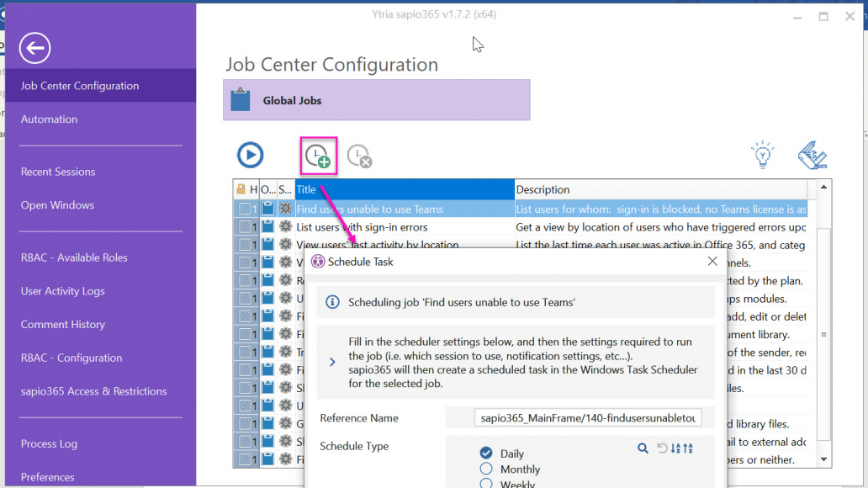Select the Weekly schedule option
The width and height of the screenshot is (868, 488).
pyautogui.click(x=486, y=484)
